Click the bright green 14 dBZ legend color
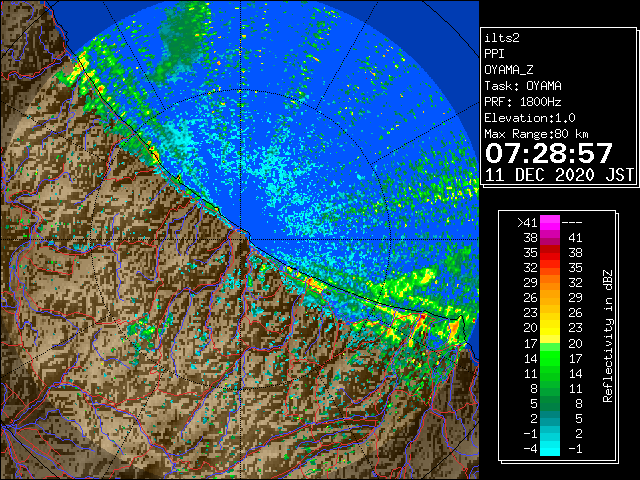Image resolution: width=640 pixels, height=480 pixels. 550,358
